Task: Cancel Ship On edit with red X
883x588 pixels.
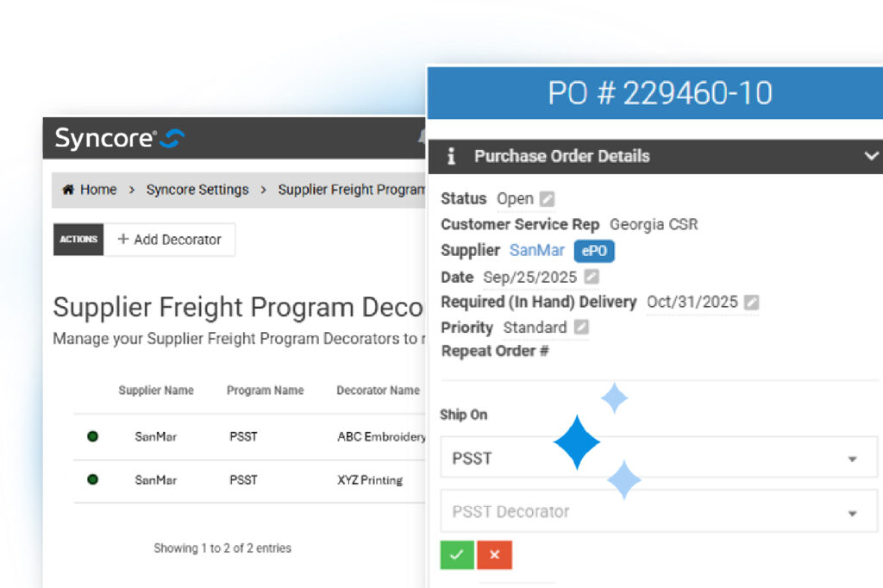Action: click(x=495, y=555)
